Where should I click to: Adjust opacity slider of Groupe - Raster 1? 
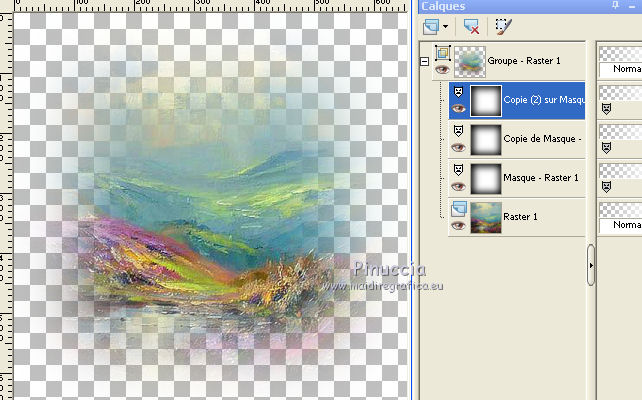(620, 54)
